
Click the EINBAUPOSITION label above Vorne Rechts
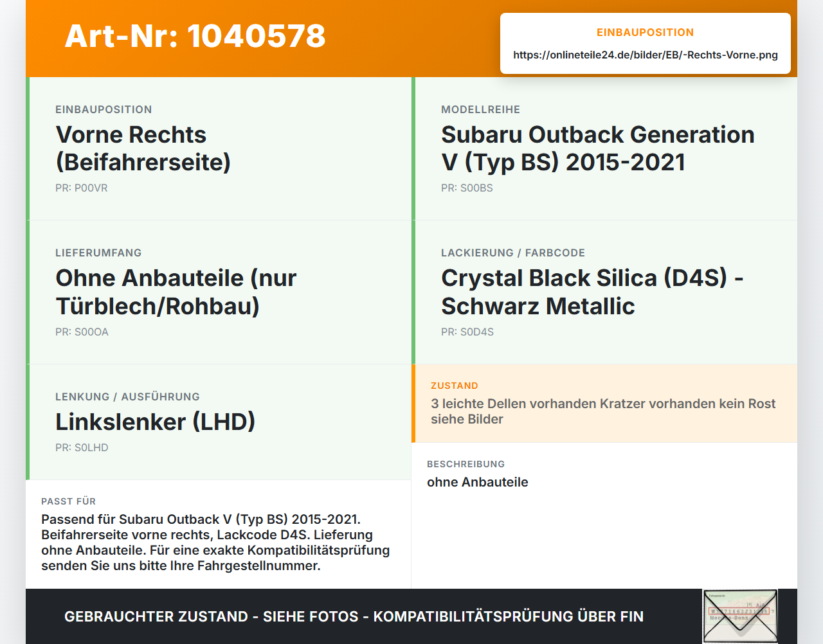coord(104,109)
